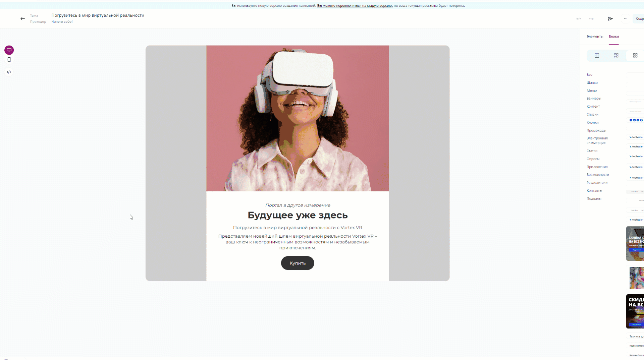Screen dimensions: 644x360
Task: Open the three-dots more options menu
Action: [626, 19]
